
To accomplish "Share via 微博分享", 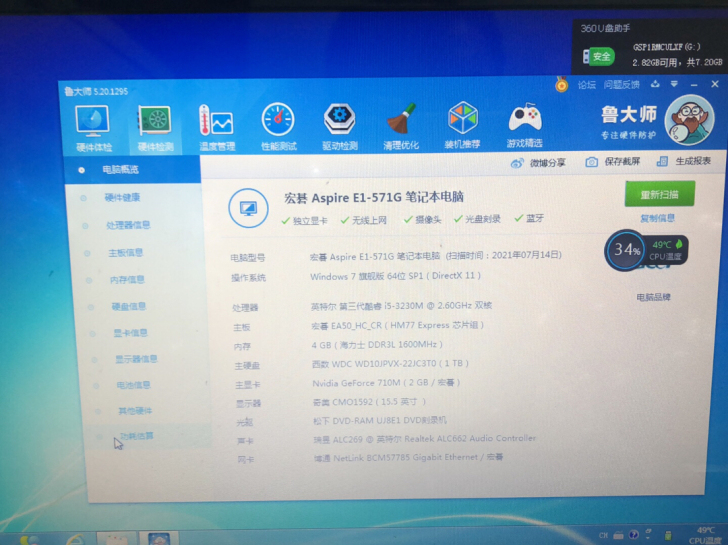I will [538, 163].
